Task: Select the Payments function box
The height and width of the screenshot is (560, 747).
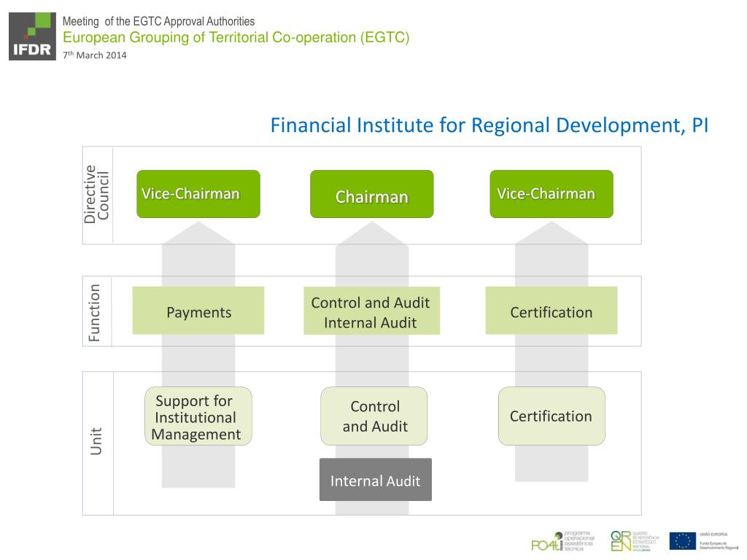Action: tap(198, 311)
